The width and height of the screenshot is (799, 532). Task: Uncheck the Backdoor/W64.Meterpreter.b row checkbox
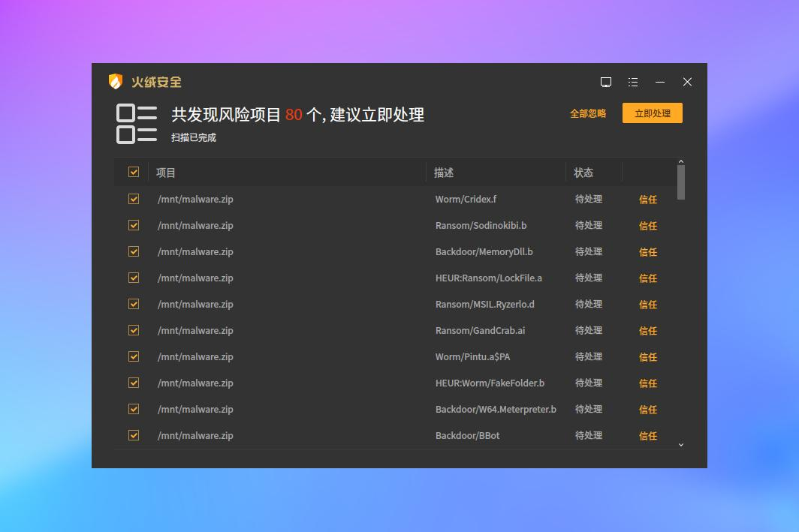pyautogui.click(x=134, y=409)
